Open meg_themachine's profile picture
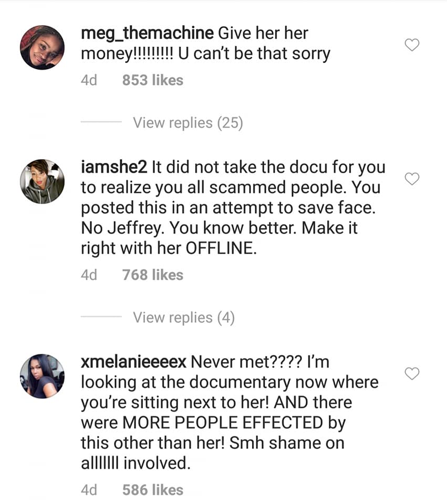Viewport: 447px width, 504px height. (42, 47)
